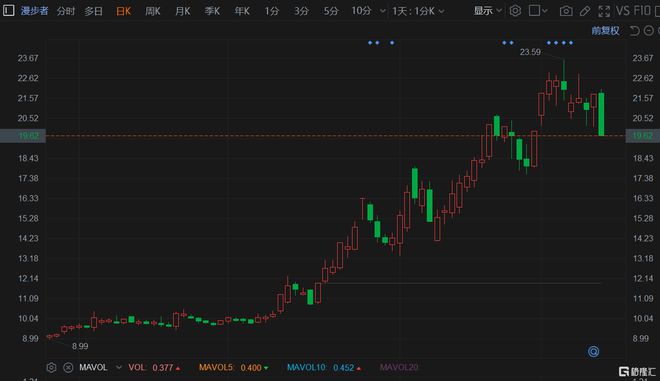Click the isolated single blue event dot
The image size is (660, 381).
click(x=392, y=43)
